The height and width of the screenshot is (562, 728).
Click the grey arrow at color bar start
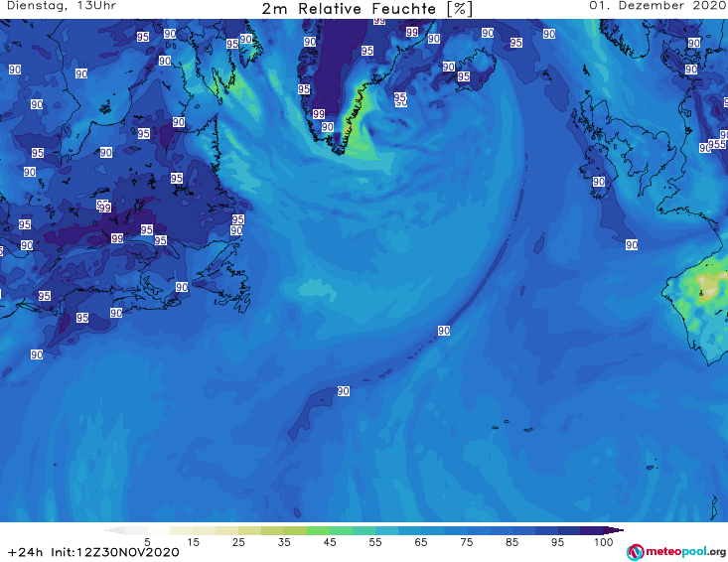point(114,530)
